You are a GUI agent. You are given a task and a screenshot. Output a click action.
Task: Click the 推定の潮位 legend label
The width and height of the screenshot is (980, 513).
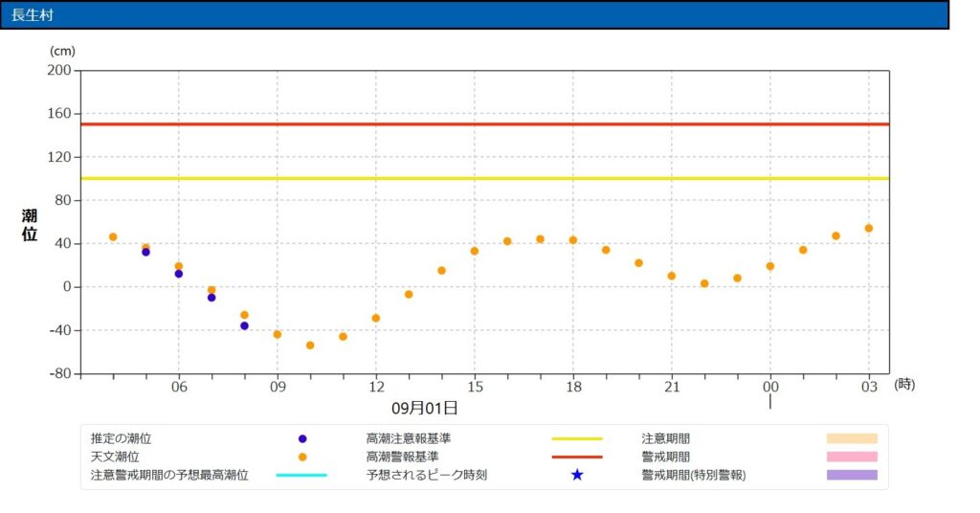[121, 438]
